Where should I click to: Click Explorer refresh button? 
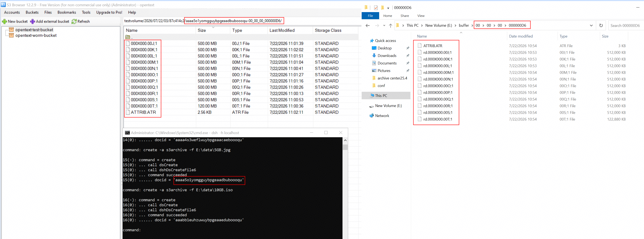[x=601, y=25]
